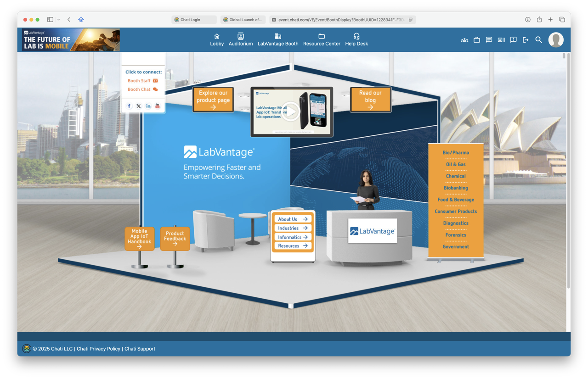Play the LabVantage Mobile App video
The width and height of the screenshot is (588, 379).
(x=290, y=112)
